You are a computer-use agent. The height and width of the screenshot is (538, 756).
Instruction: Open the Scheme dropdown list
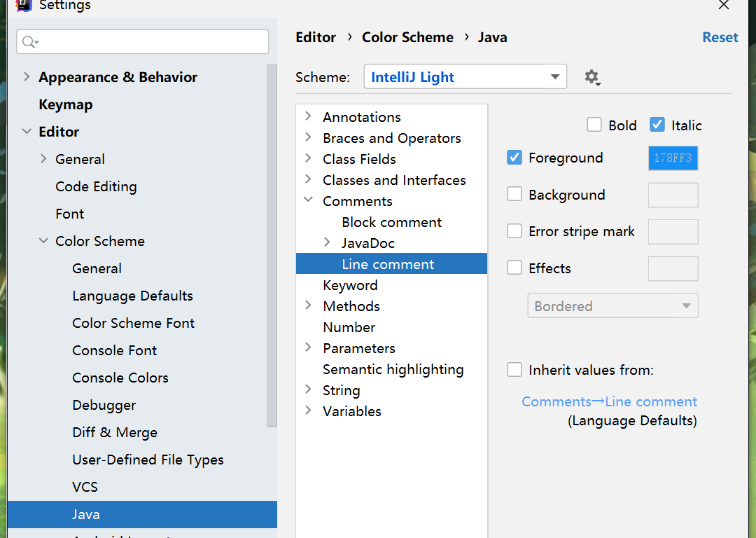click(x=465, y=77)
